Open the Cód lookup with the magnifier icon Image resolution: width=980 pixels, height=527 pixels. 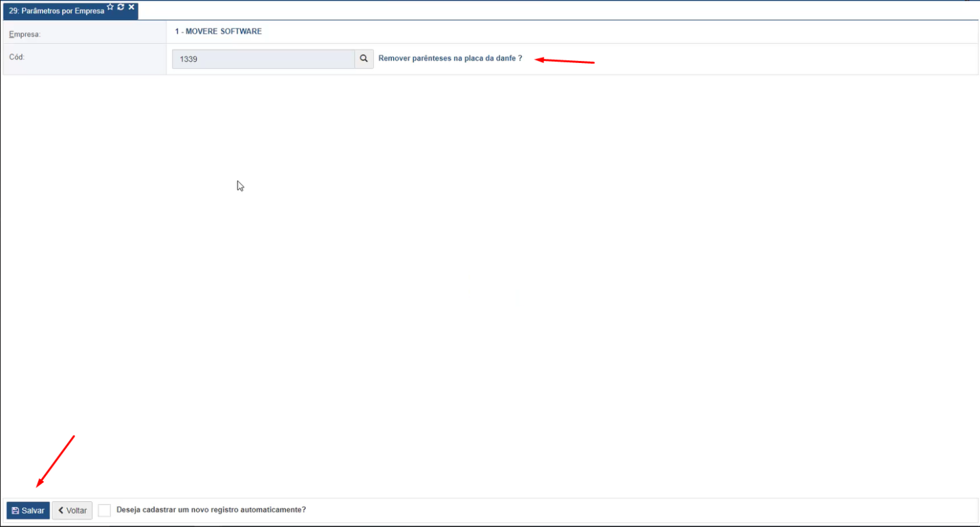coord(364,59)
